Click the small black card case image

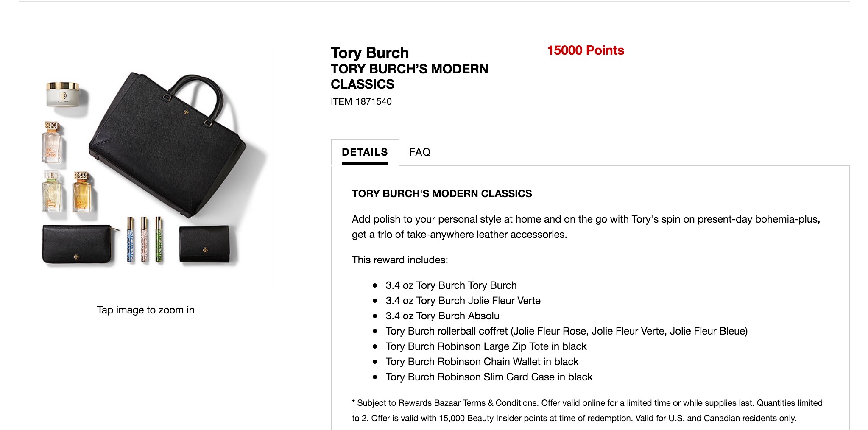pyautogui.click(x=205, y=245)
